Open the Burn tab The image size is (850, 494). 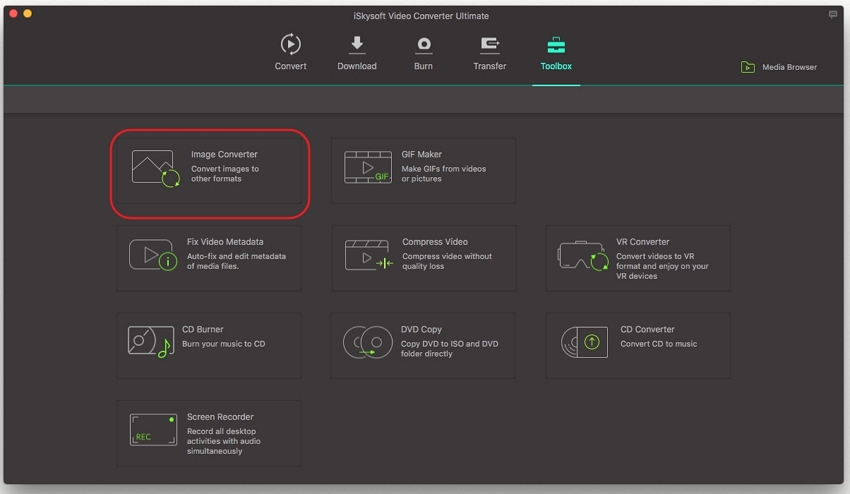(x=424, y=53)
